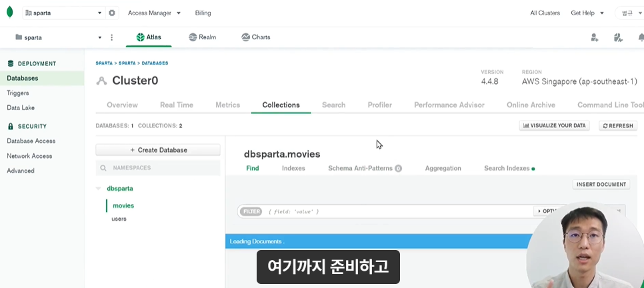
Task: Click the search magnifier in Namespaces
Action: tap(103, 168)
